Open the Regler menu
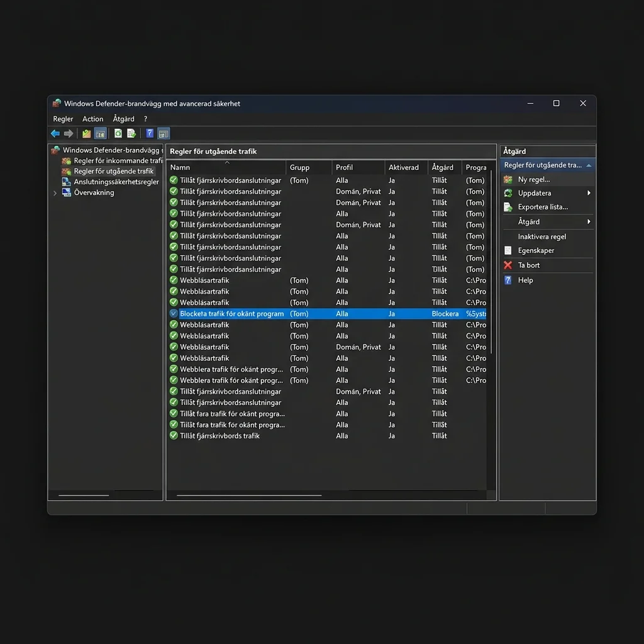 (x=63, y=119)
